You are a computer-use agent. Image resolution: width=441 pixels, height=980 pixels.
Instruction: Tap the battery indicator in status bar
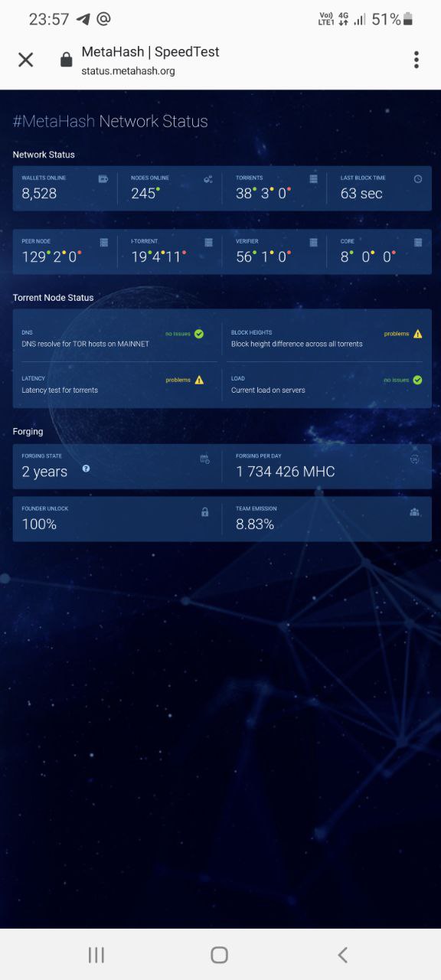click(x=407, y=19)
